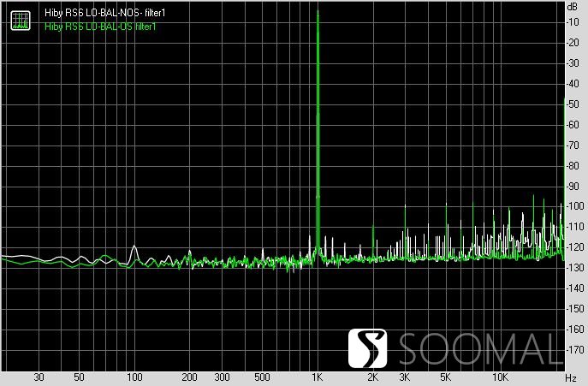Screen dimensions: 588x386
Task: Click the 2K frequency axis label
Action: click(x=373, y=377)
